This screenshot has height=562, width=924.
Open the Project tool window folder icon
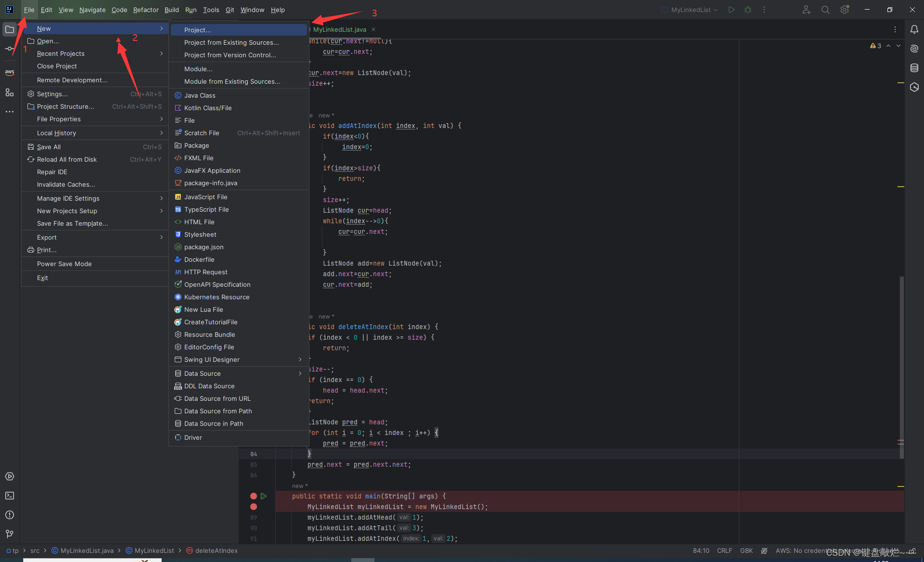tap(10, 29)
